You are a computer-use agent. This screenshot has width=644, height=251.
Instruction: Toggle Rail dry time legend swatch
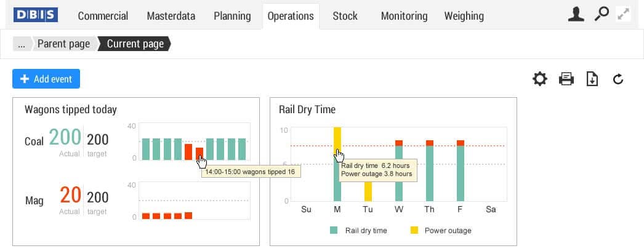(x=334, y=231)
